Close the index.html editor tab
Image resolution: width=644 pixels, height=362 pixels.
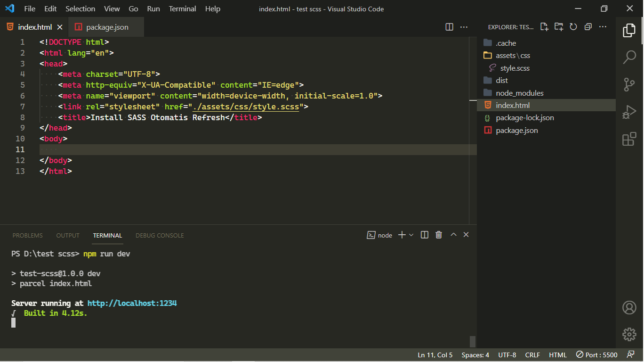click(x=60, y=27)
